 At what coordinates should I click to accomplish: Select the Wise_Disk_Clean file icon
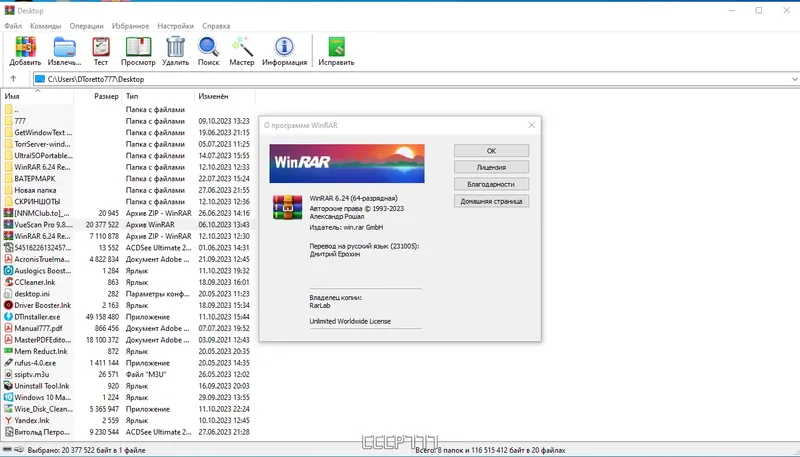click(8, 409)
